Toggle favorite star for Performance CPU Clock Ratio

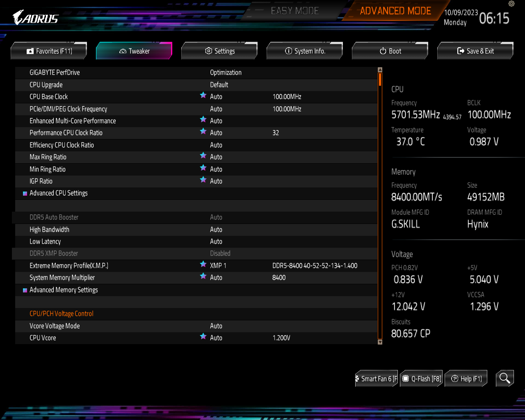coord(203,132)
